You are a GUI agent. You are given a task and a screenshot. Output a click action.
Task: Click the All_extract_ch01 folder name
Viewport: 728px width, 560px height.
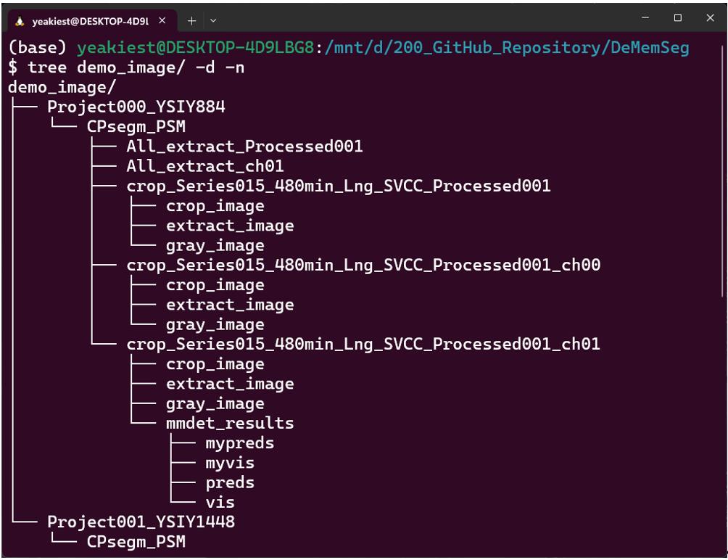(205, 166)
